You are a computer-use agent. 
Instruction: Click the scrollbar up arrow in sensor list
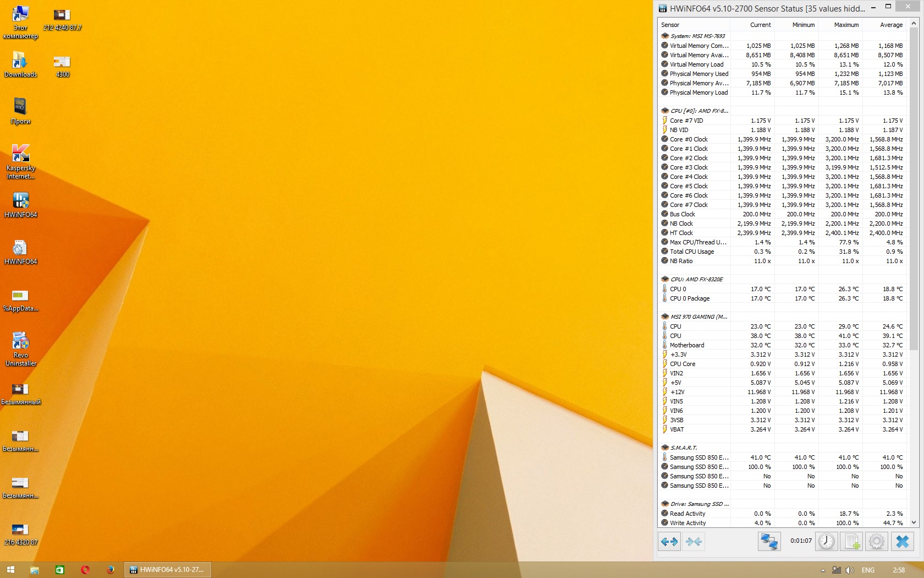(914, 24)
